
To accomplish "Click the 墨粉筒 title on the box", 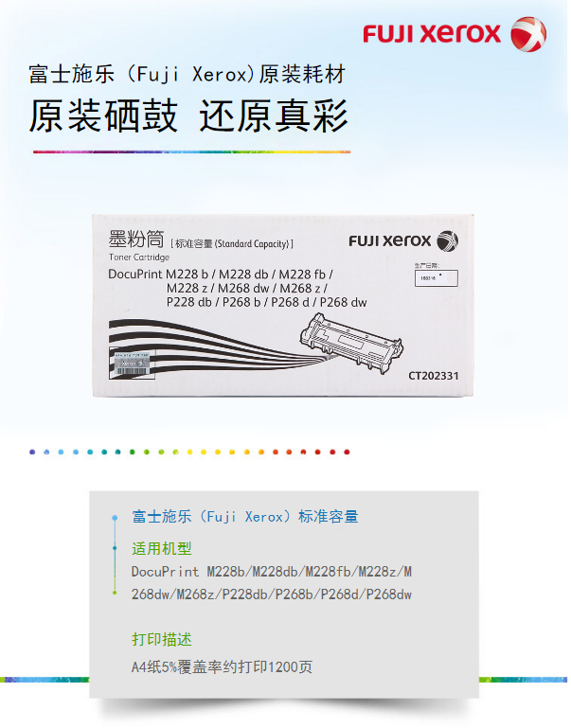I will (136, 240).
